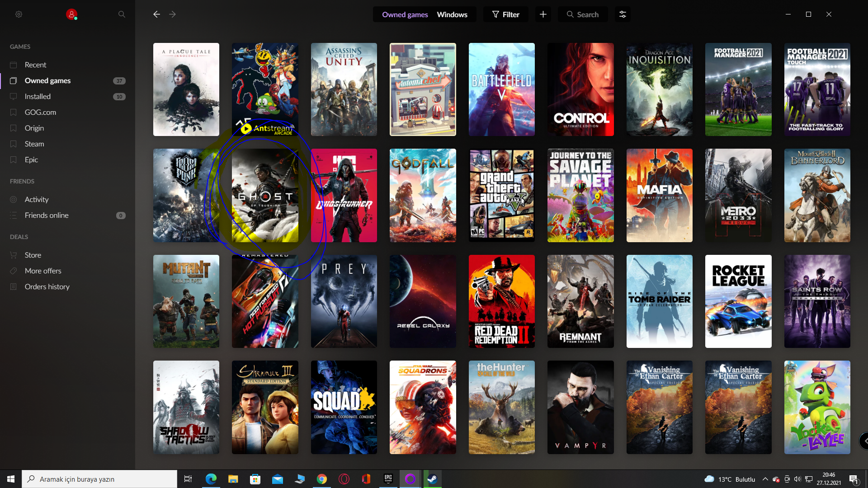The height and width of the screenshot is (488, 868).
Task: Select Installed in the sidebar
Action: [38, 96]
